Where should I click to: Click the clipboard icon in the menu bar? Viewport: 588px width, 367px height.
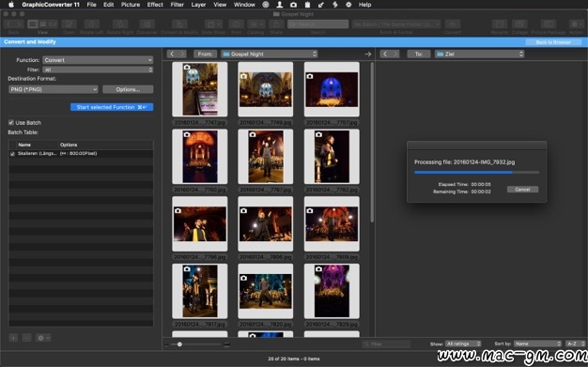pyautogui.click(x=307, y=5)
